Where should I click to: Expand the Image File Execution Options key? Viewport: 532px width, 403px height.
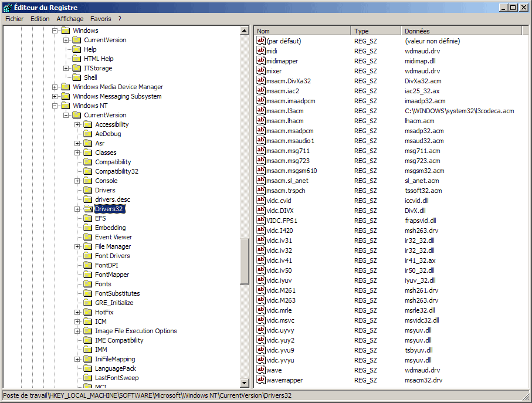click(77, 331)
